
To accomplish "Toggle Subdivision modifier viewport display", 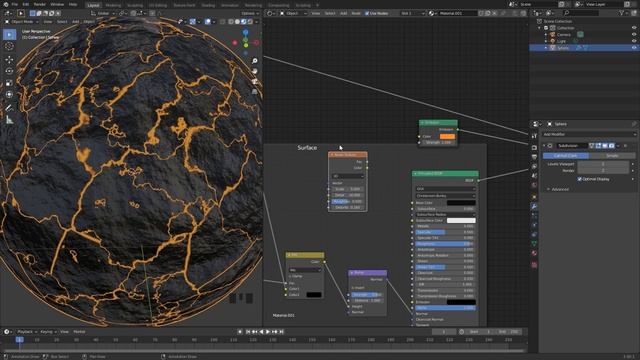I will (605, 146).
